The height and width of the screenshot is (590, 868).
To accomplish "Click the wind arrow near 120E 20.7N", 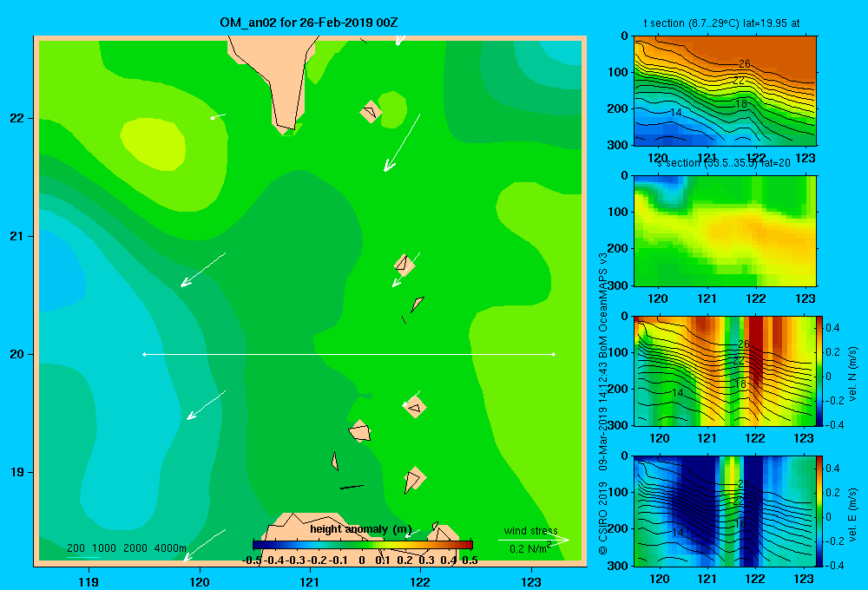I will tap(203, 270).
